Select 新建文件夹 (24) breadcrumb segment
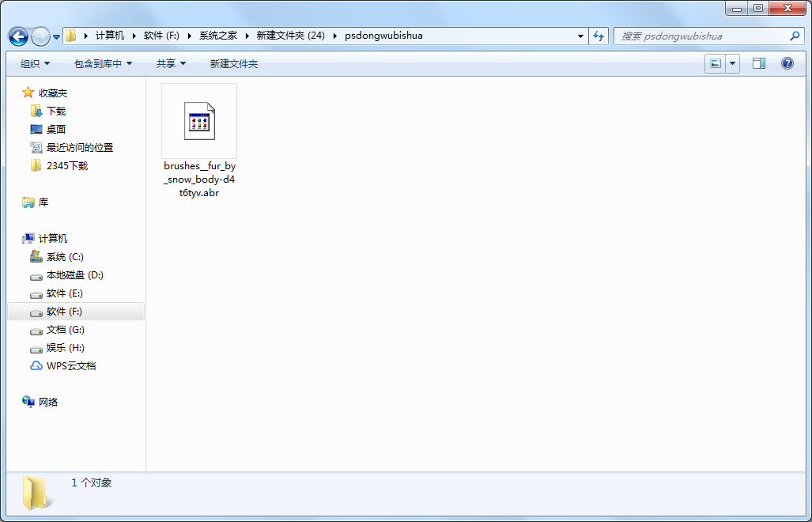812x522 pixels. tap(290, 36)
